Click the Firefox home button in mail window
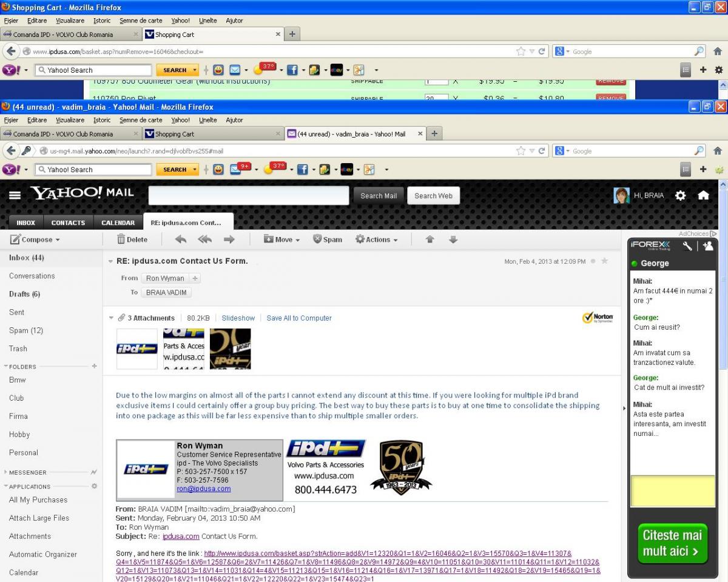 click(x=718, y=151)
